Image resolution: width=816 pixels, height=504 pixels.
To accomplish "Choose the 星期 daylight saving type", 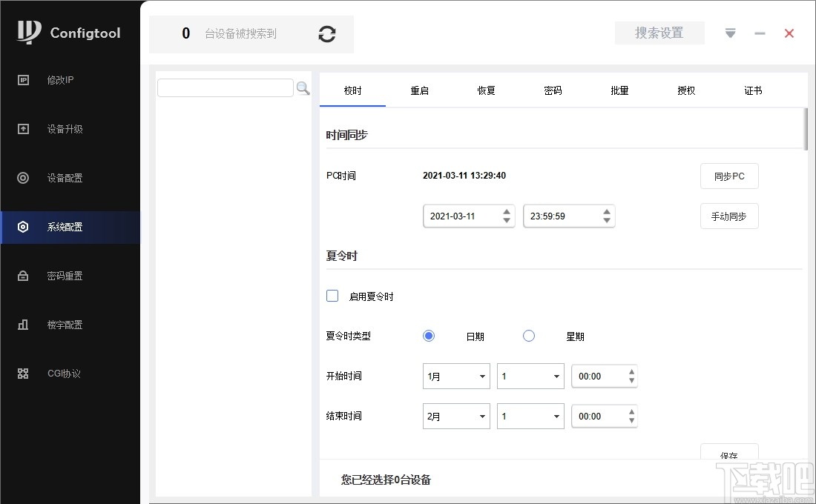I will coord(529,336).
